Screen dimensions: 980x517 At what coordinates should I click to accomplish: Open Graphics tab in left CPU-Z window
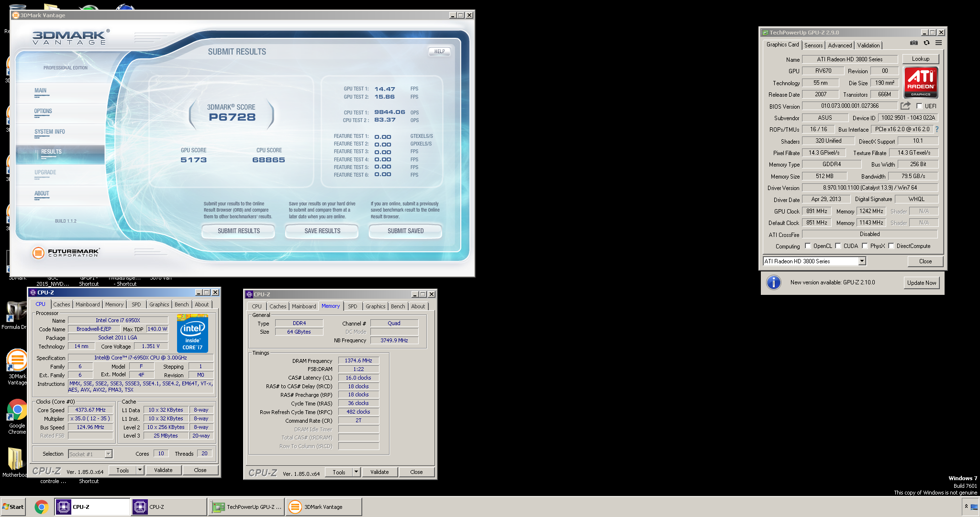point(159,304)
